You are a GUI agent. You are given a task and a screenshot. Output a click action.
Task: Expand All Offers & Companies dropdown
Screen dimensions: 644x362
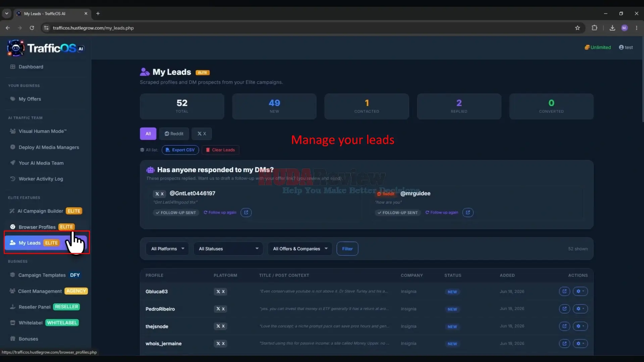click(300, 249)
